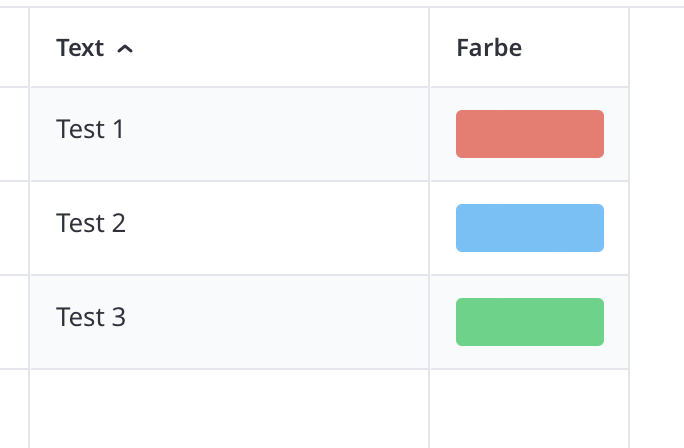
Task: Click the sort caret beside Text header
Action: tap(125, 49)
